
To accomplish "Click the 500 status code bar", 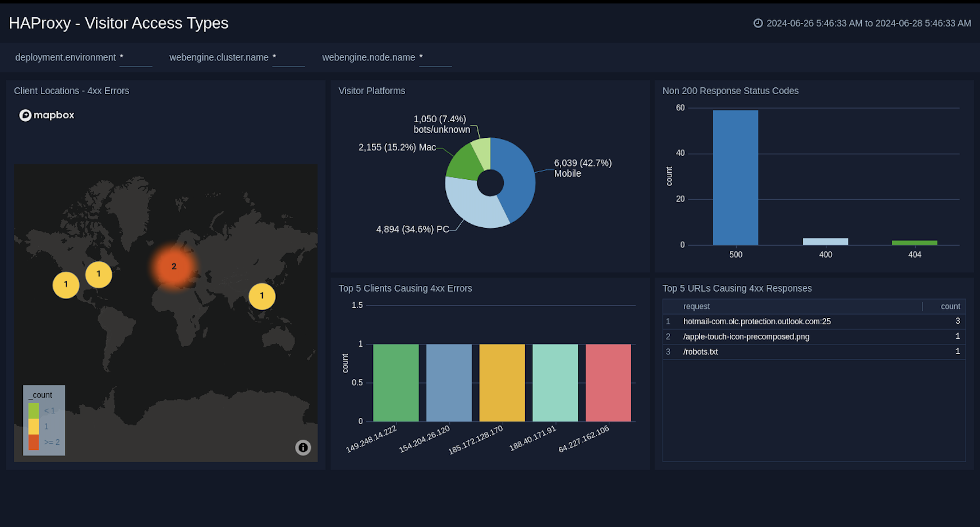I will (736, 178).
